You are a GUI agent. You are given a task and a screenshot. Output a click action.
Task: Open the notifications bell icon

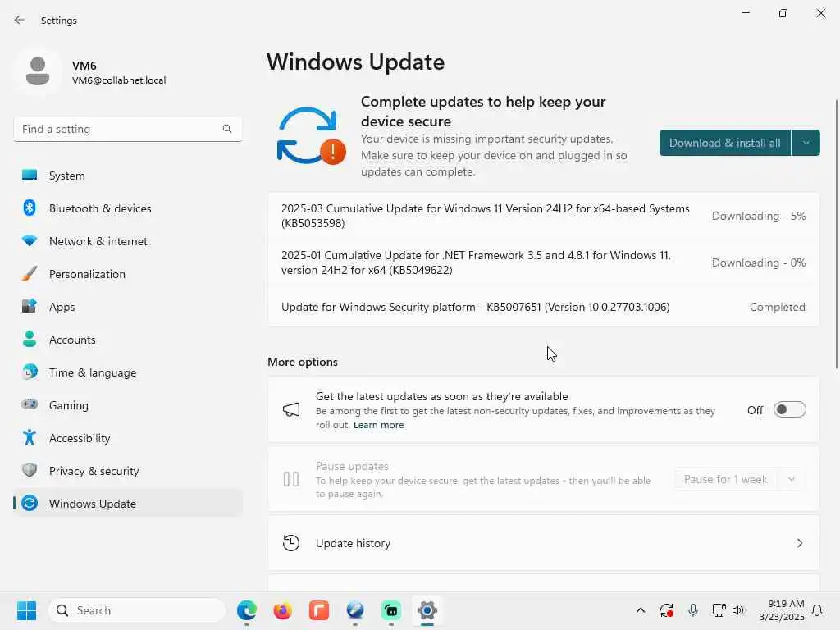point(817,610)
